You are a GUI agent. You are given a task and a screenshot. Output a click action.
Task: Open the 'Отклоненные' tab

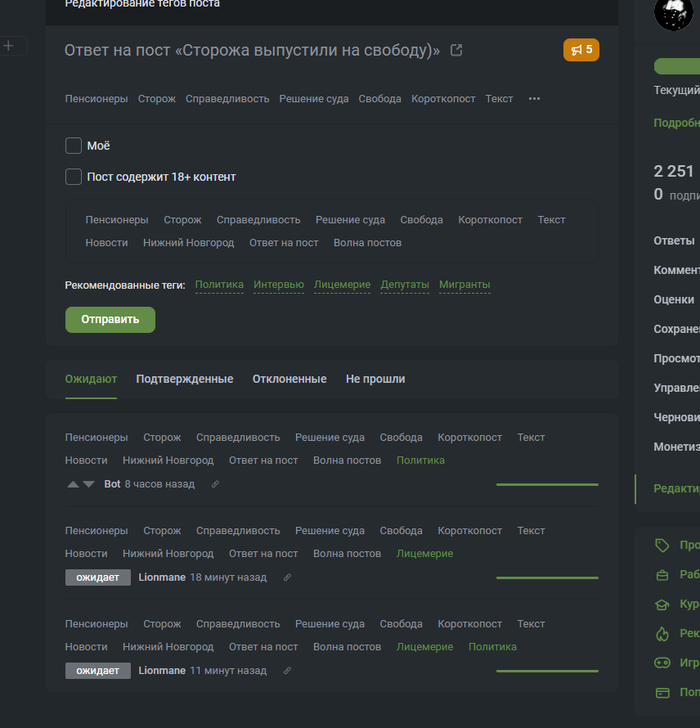point(289,379)
